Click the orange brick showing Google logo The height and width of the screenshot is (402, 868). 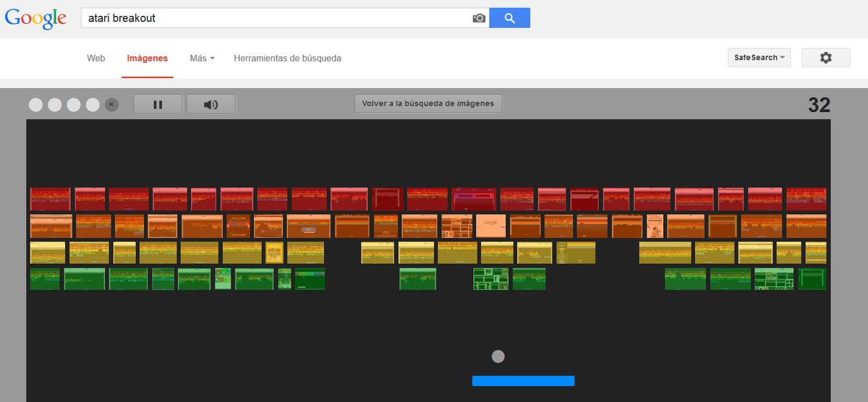pos(490,226)
